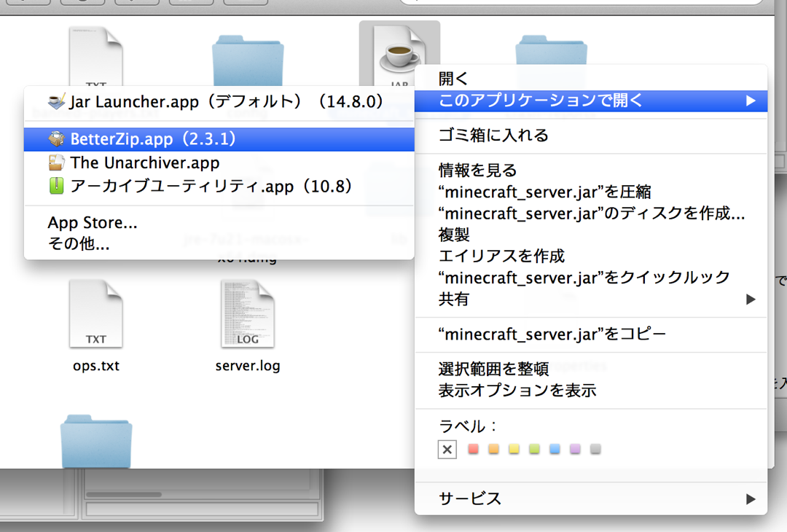
Task: Click the horizontal scrollbar in the background window
Action: tap(124, 494)
